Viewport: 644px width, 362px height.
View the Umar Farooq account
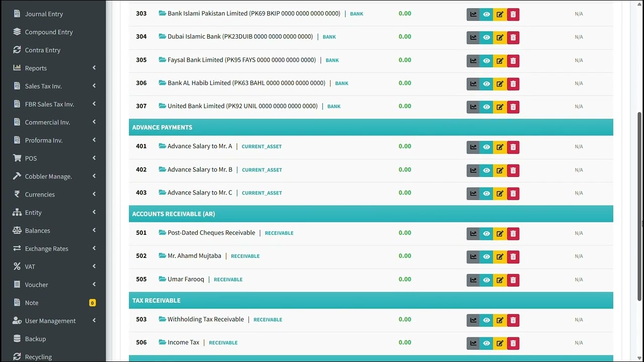[487, 280]
